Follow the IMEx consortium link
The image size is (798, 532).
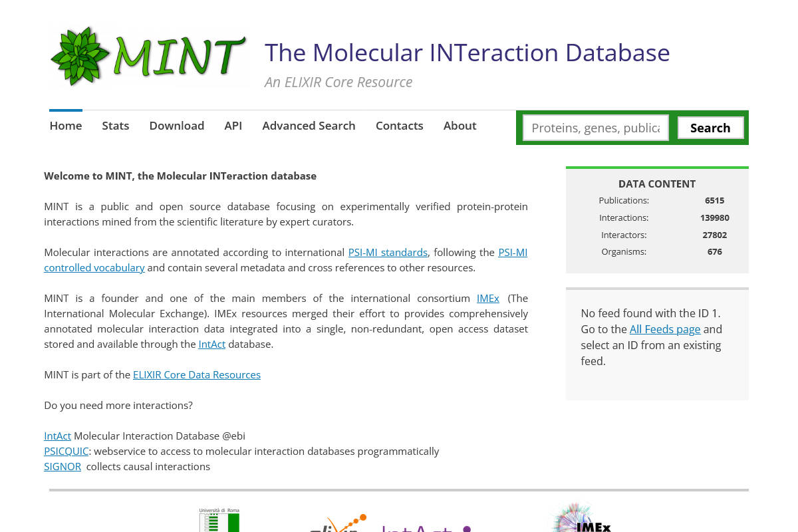point(487,298)
